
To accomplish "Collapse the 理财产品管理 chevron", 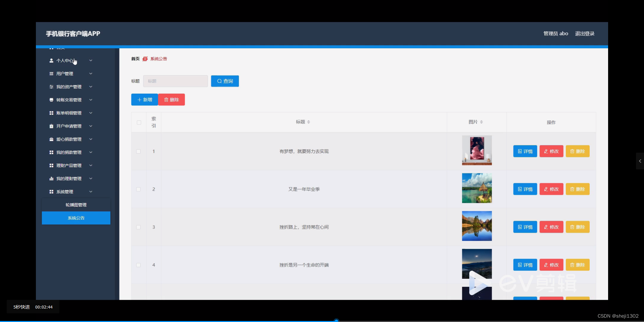I will coord(91,165).
